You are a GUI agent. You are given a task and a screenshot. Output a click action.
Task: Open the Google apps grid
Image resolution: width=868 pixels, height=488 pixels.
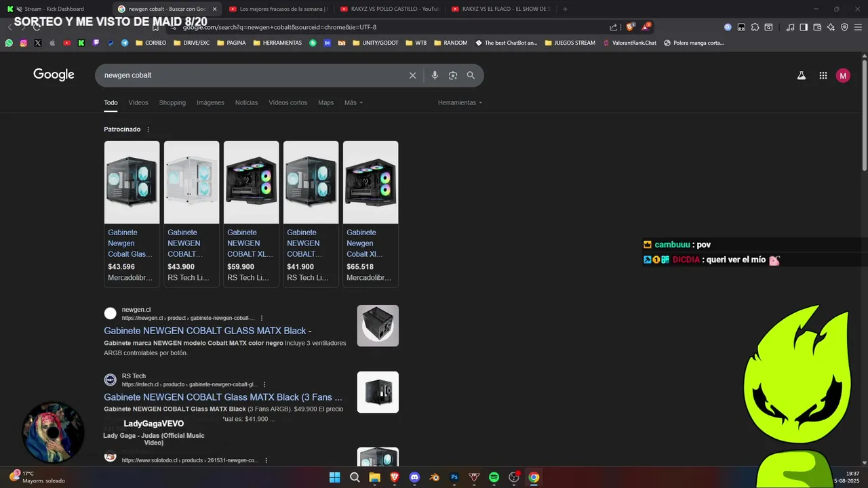pos(823,76)
